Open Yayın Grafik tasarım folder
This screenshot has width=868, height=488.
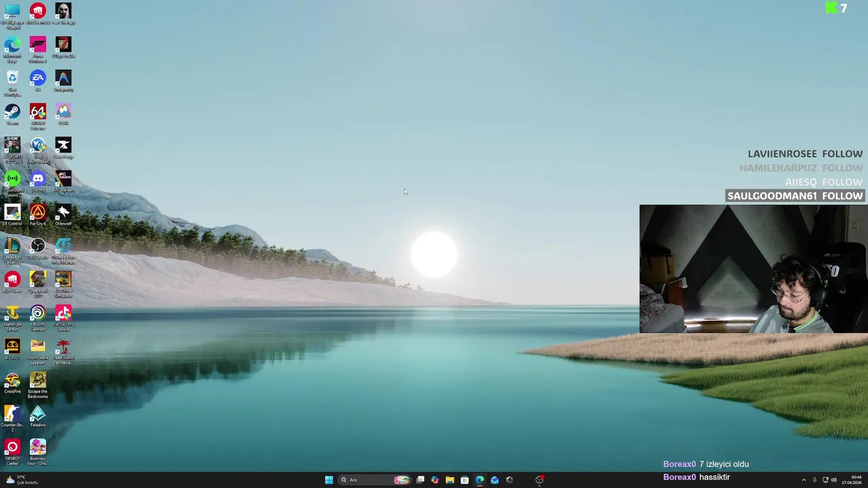tap(37, 352)
